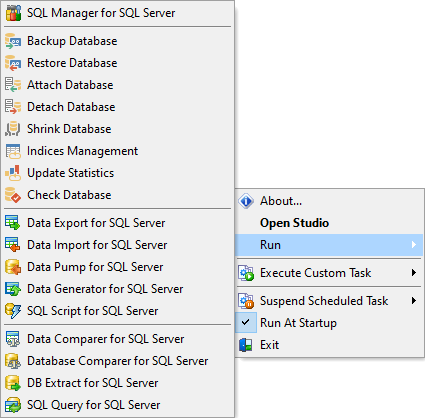425x418 pixels.
Task: Click the Shrink Database icon
Action: point(13,129)
